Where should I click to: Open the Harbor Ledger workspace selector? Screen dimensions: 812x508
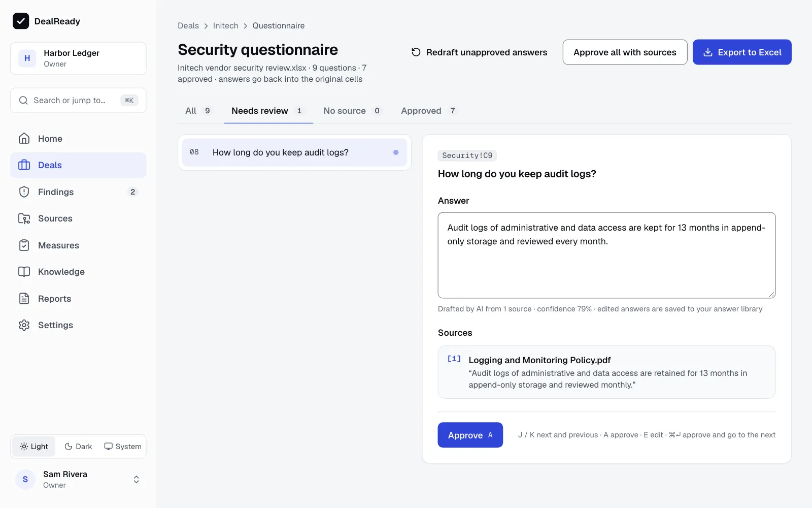point(78,58)
